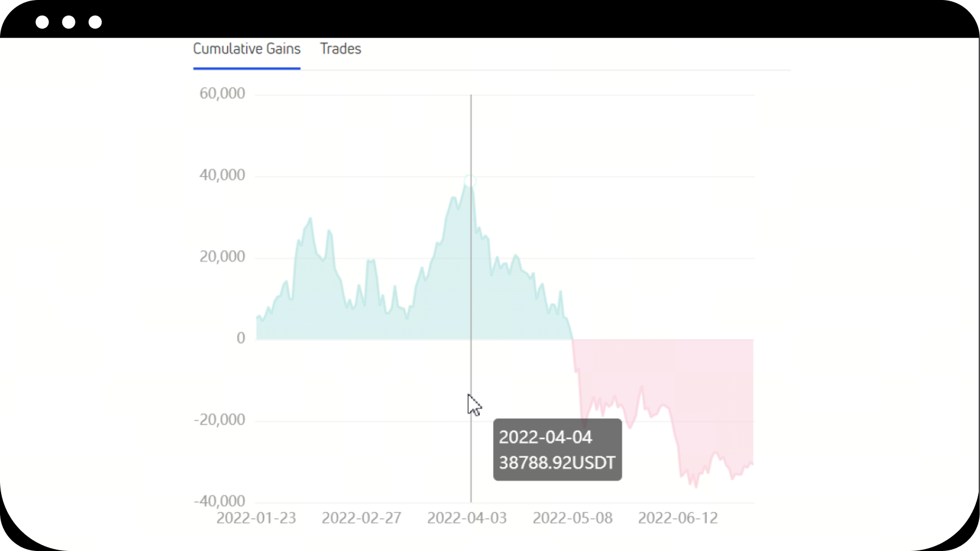Click the 2022-04-04 date in tooltip
980x551 pixels.
545,437
